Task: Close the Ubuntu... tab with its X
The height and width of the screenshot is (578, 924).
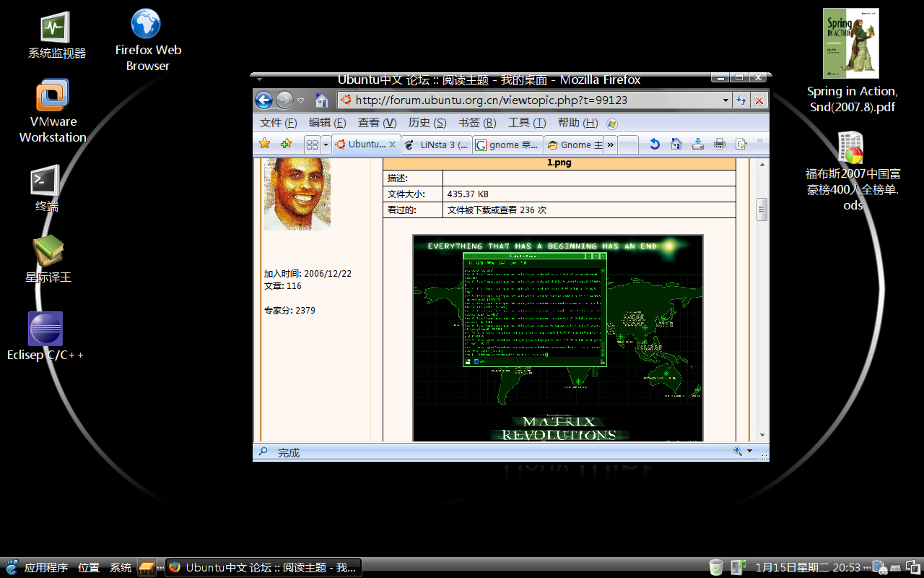Action: point(393,144)
